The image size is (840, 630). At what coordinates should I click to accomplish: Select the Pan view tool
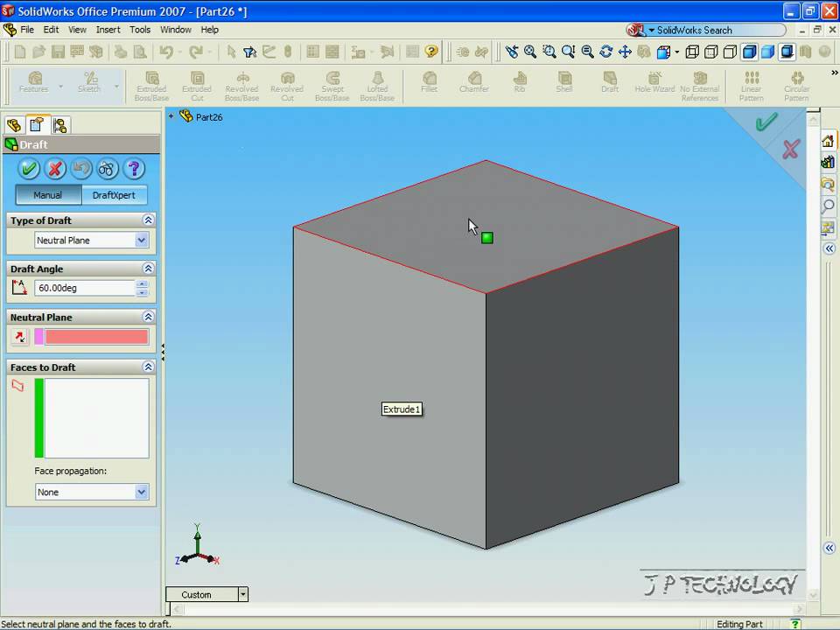[625, 52]
